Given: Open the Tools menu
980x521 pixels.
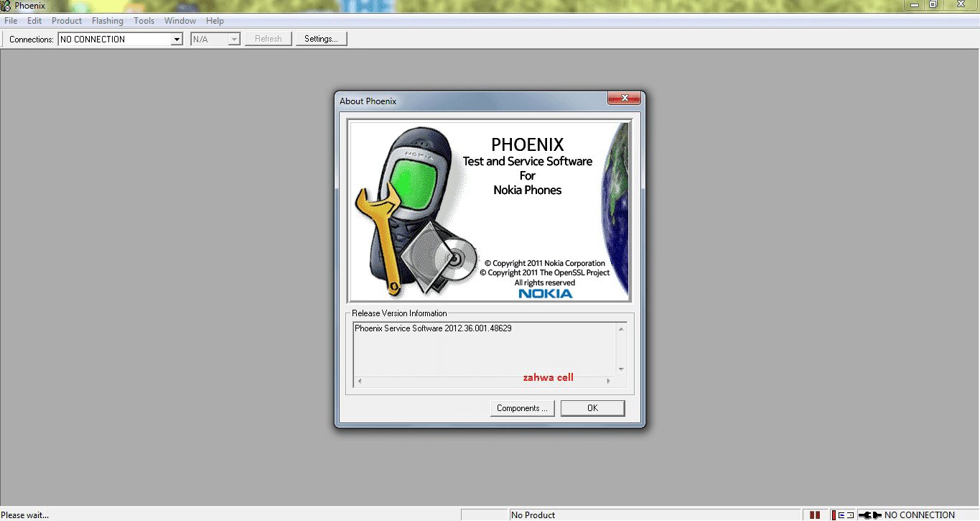Looking at the screenshot, I should (x=144, y=21).
